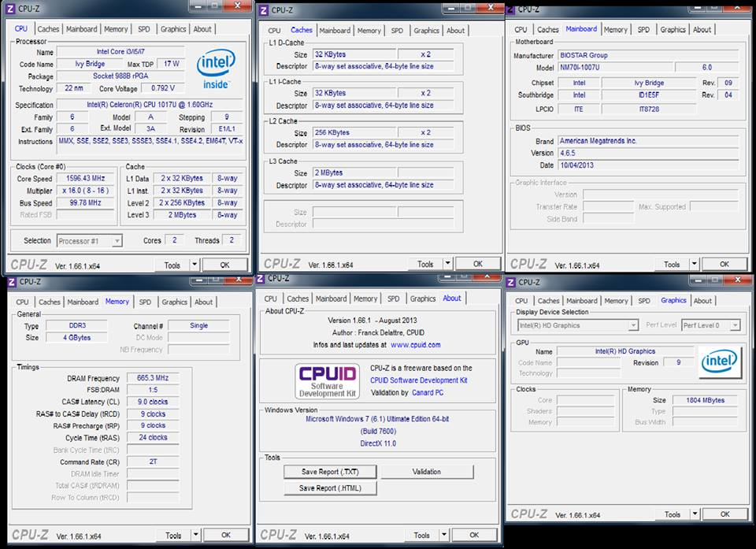This screenshot has width=756, height=549.
Task: Switch to the About tab in the Graphics window
Action: 702,301
